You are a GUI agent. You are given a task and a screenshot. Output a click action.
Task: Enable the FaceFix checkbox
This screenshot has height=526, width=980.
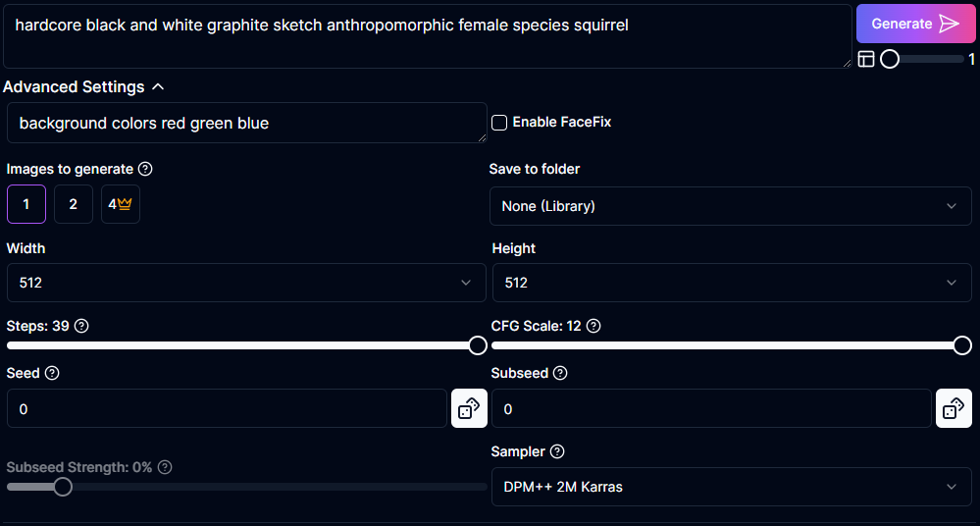click(498, 123)
